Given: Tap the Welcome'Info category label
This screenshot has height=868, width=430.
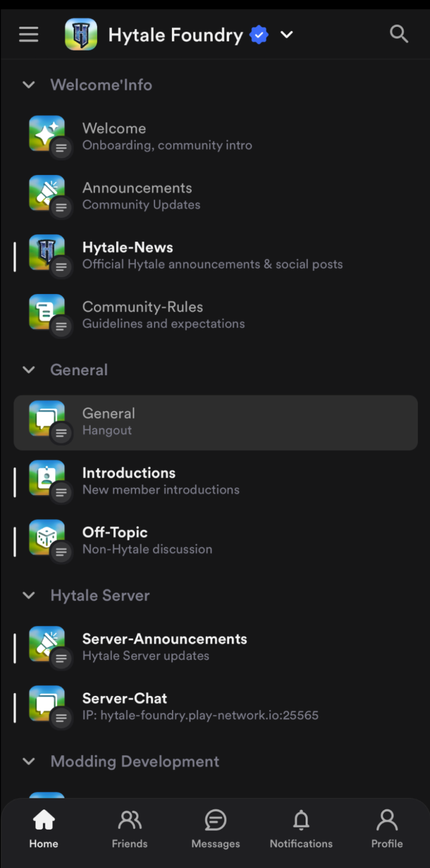Looking at the screenshot, I should tap(101, 85).
